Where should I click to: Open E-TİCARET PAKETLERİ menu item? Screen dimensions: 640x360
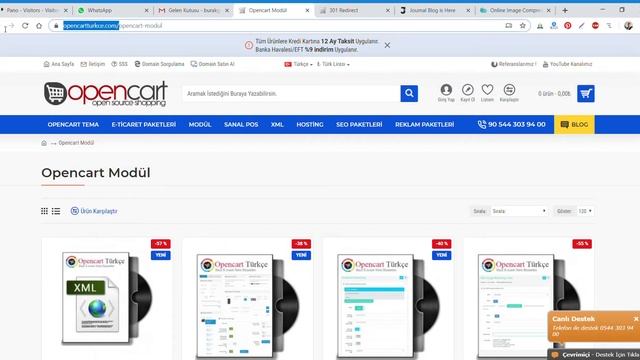144,124
